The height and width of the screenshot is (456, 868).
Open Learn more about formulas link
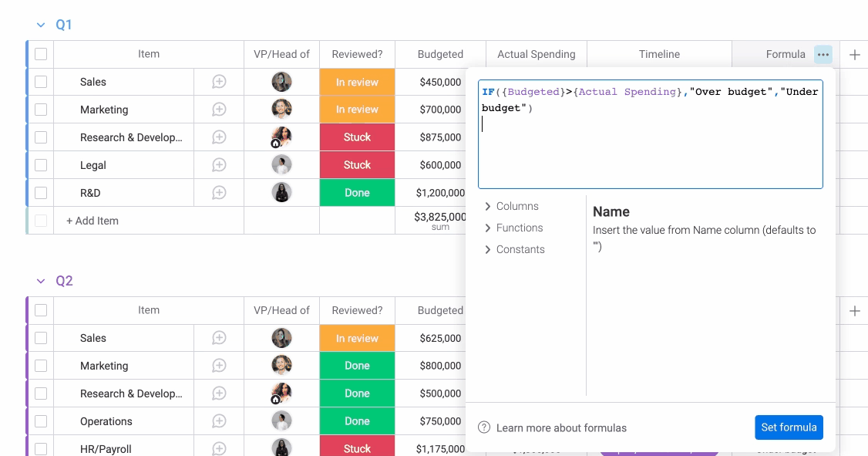[x=561, y=427]
